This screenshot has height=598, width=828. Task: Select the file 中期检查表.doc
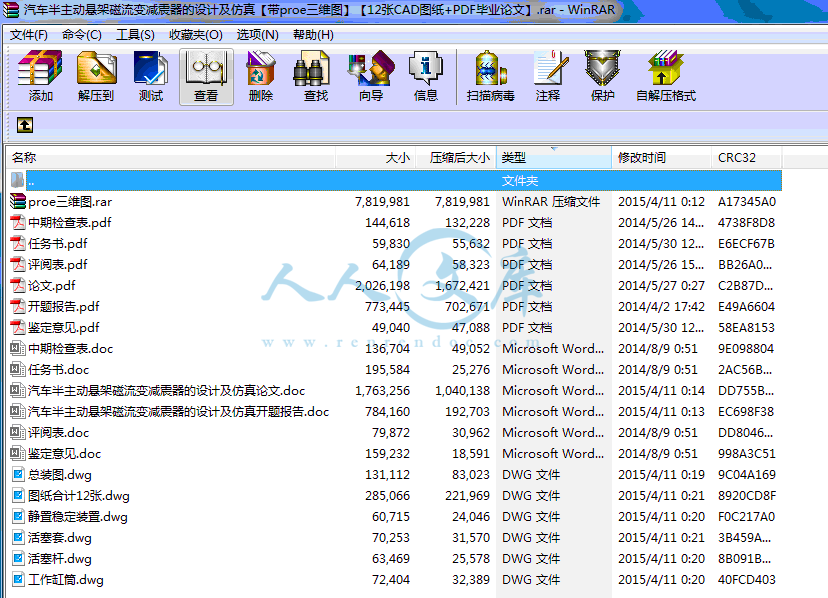coord(70,349)
